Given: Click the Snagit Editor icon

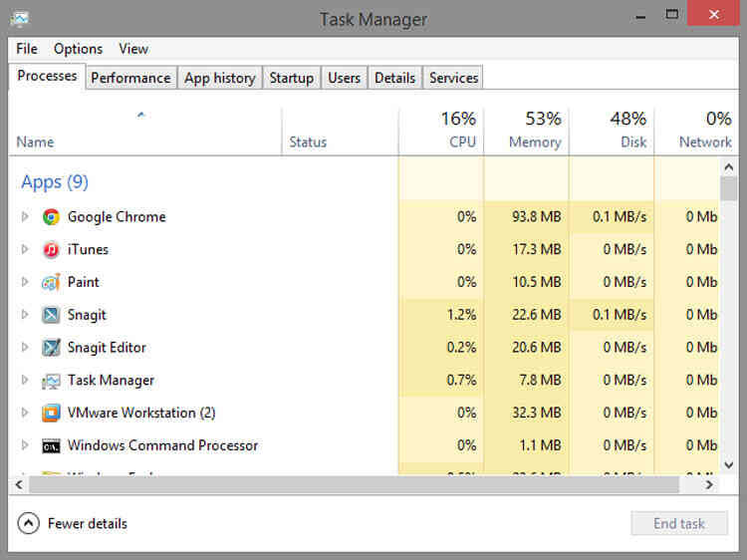Looking at the screenshot, I should coord(52,348).
